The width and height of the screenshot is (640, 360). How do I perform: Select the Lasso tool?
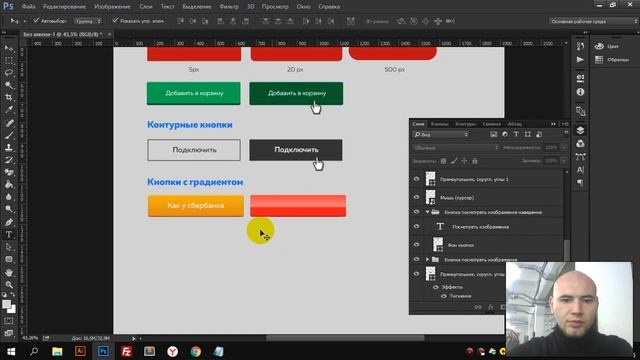click(9, 73)
